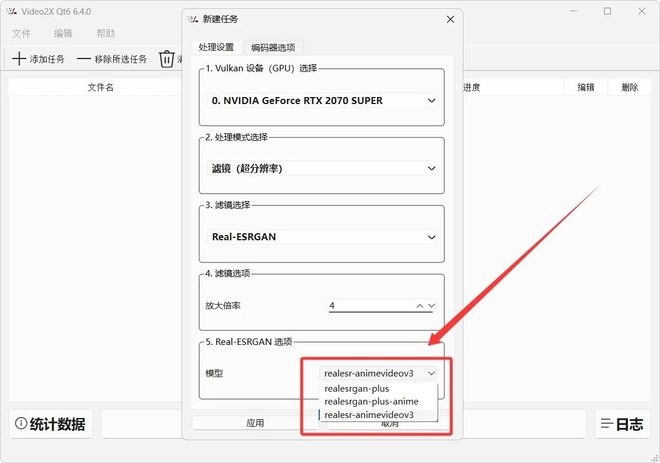The width and height of the screenshot is (660, 463).
Task: Click the logo icon in 新建任务 dialog title
Action: tap(194, 19)
